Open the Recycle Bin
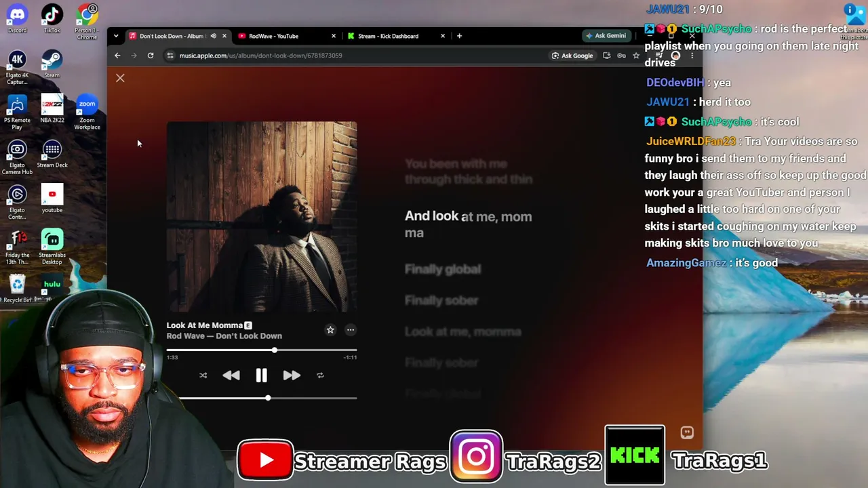 point(18,288)
